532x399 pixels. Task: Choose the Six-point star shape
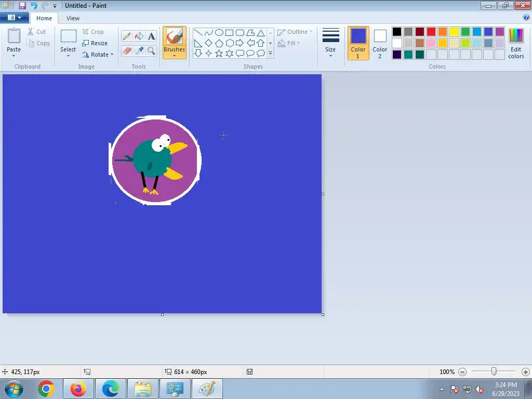pyautogui.click(x=229, y=54)
